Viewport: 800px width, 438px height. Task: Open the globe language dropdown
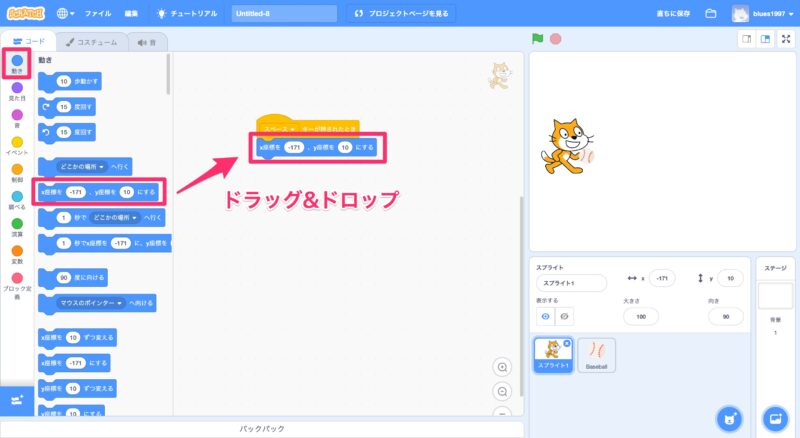pyautogui.click(x=66, y=14)
